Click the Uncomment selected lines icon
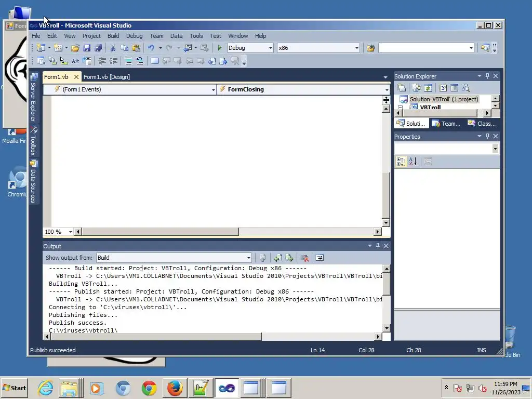532x399 pixels. coord(139,61)
